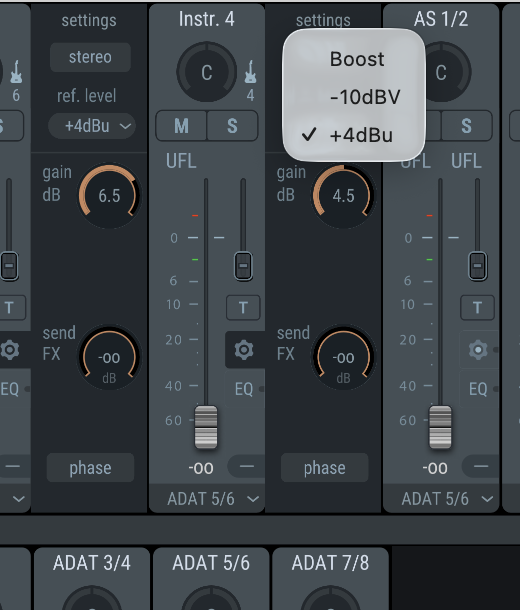Click the guitar icon on channel 6

click(16, 72)
